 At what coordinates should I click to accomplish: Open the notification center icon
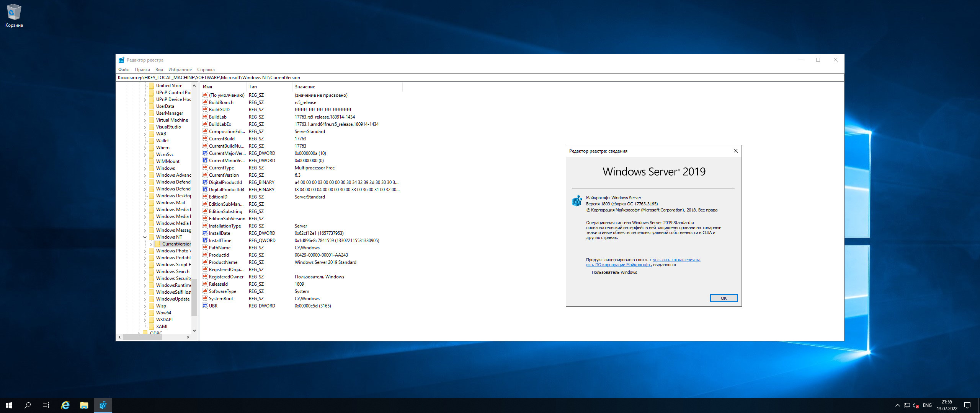(967, 405)
